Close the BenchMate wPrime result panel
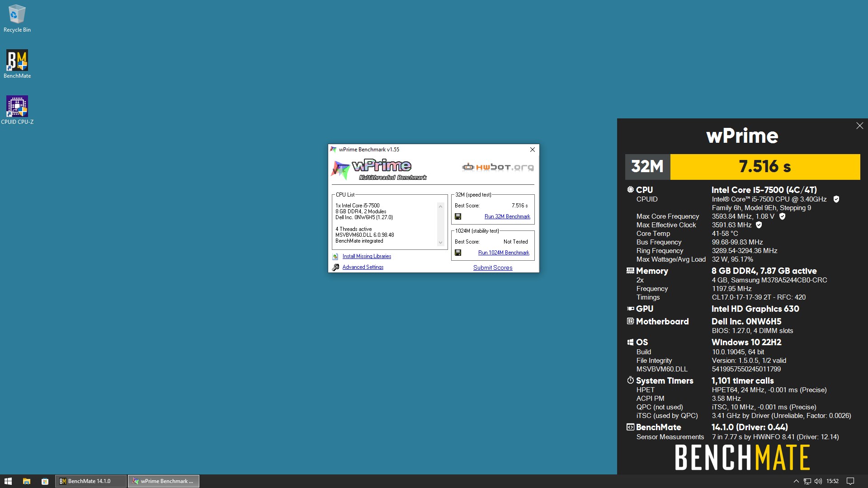Screen dimensions: 868x488 859,126
